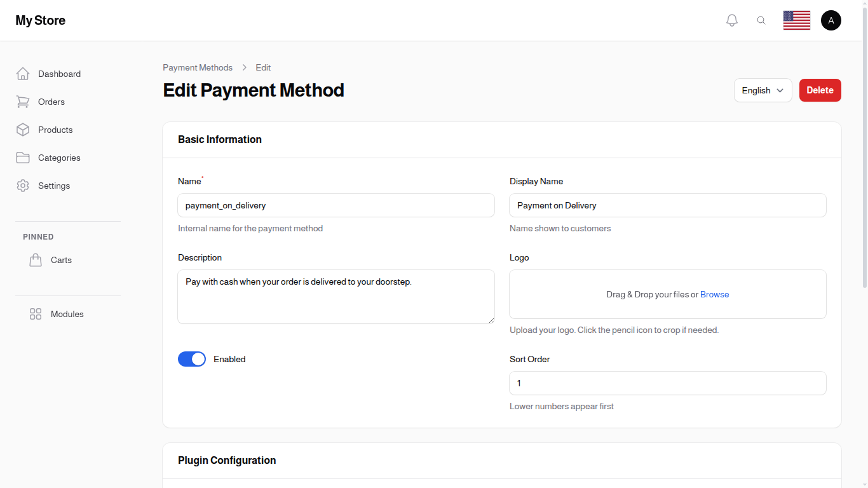The width and height of the screenshot is (868, 488).
Task: Click the profile avatar in top bar
Action: coord(831,20)
